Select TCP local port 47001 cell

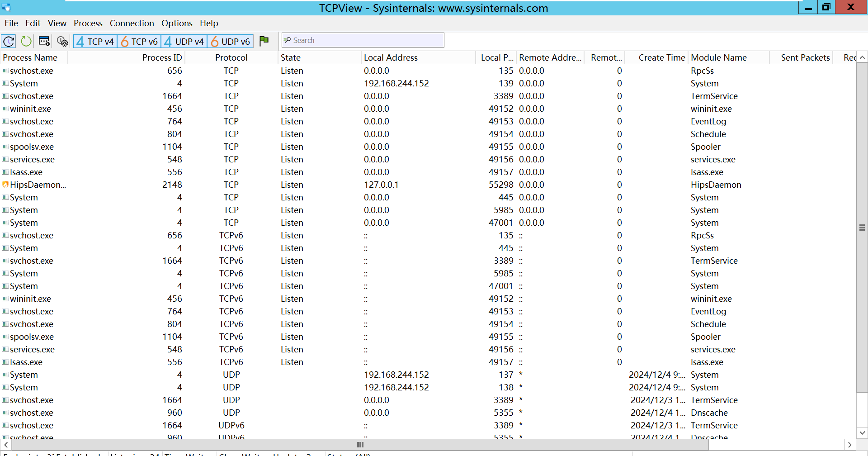click(x=501, y=223)
